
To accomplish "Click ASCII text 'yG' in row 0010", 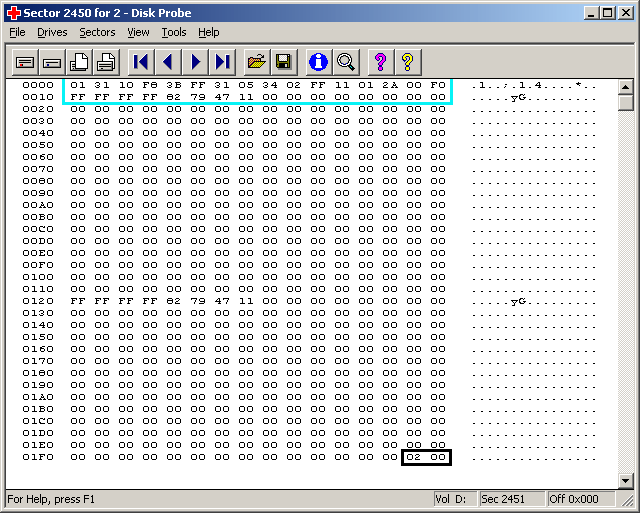I will [x=518, y=98].
